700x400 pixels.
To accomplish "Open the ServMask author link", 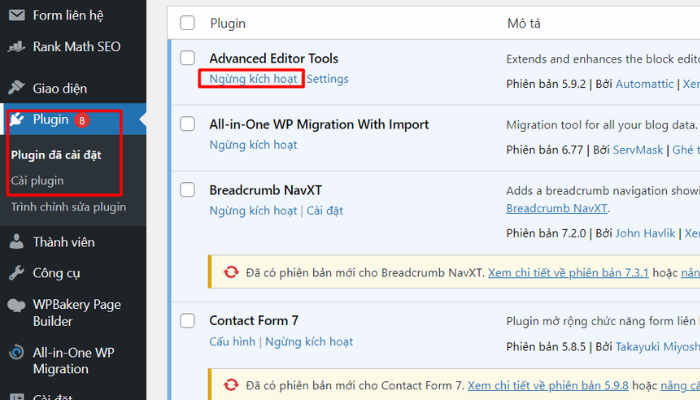I will (x=638, y=150).
